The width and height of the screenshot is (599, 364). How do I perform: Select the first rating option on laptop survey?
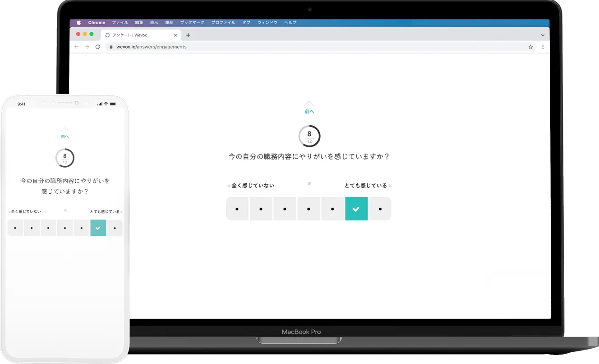coord(237,209)
